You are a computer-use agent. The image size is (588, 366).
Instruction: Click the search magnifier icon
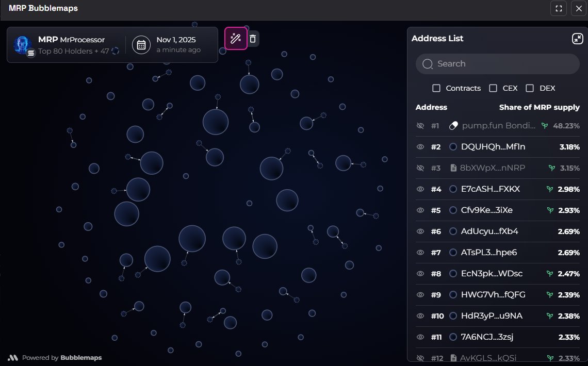coord(428,64)
